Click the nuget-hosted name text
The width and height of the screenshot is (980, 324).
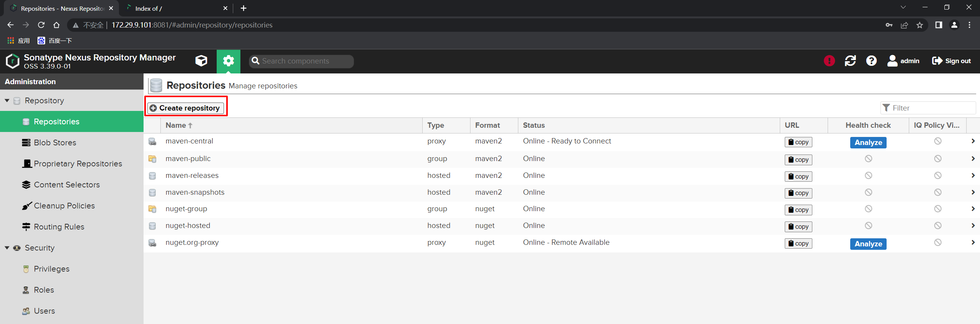[188, 226]
